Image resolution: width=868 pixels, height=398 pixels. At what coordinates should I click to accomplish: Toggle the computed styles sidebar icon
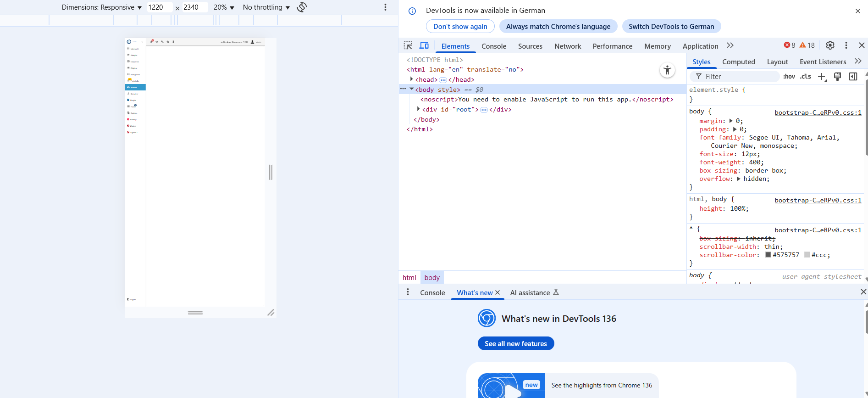coord(853,77)
